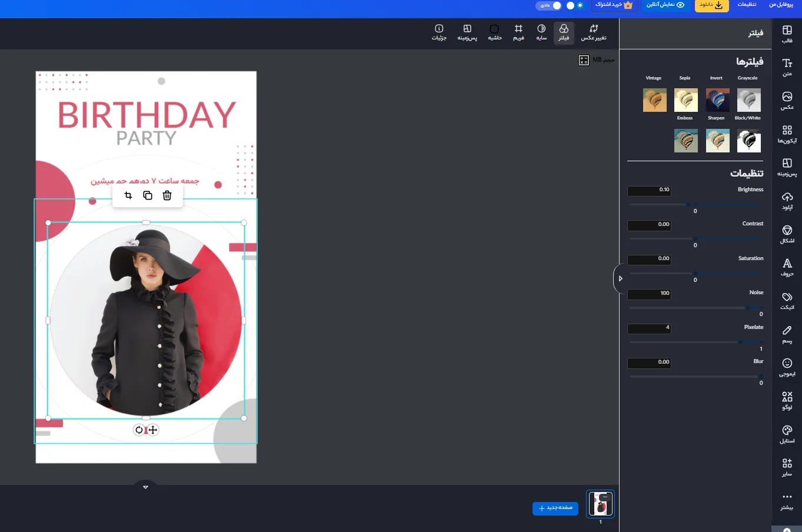Click the Pixelate slider track
802x532 pixels.
tap(695, 342)
